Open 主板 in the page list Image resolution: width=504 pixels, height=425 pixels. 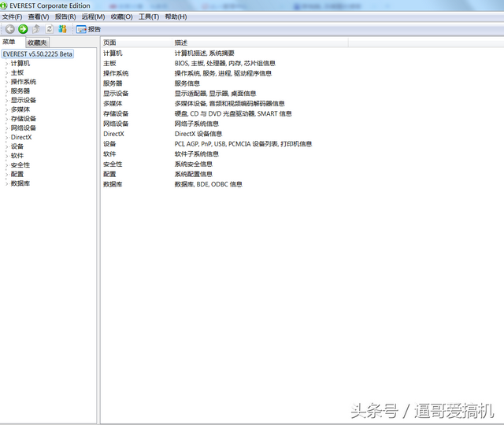click(x=109, y=64)
